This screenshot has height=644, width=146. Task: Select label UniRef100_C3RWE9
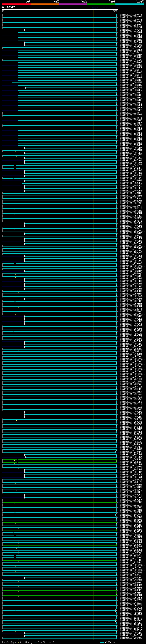tap(131, 67)
